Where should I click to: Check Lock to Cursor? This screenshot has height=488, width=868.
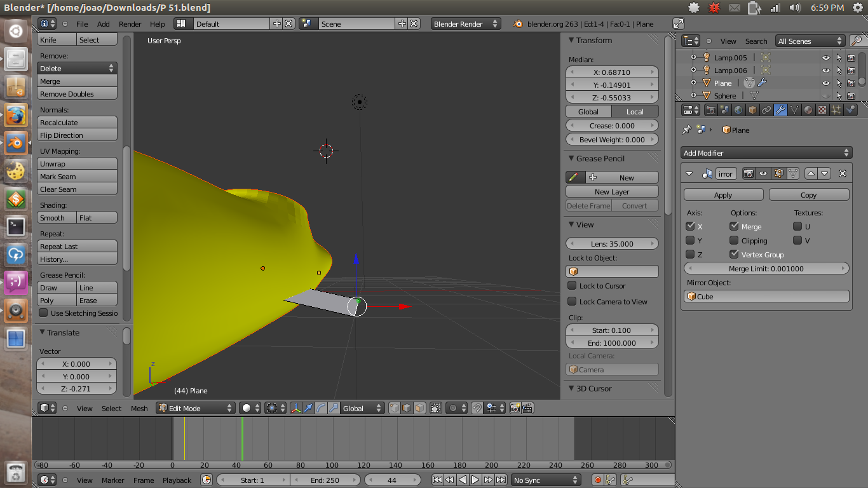point(572,286)
